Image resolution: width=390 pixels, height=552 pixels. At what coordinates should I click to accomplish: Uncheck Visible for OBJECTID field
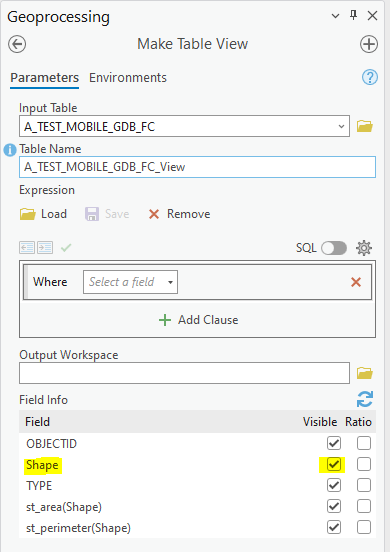[x=334, y=443]
